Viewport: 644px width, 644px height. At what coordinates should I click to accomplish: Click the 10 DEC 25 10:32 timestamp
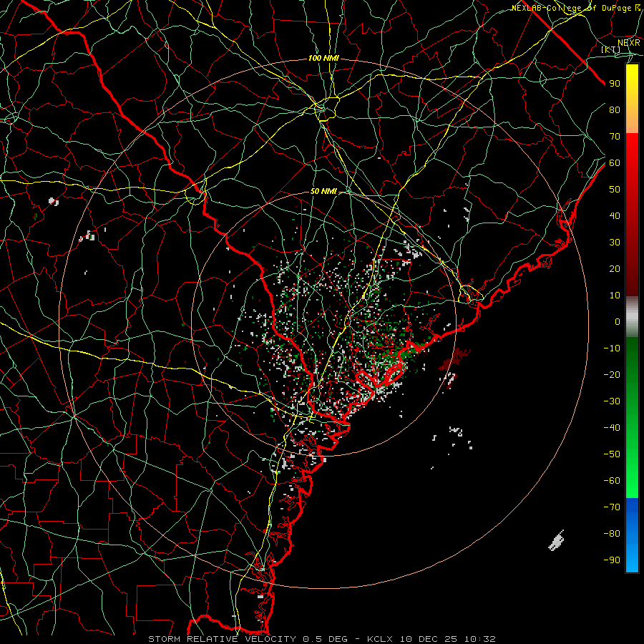[448, 639]
